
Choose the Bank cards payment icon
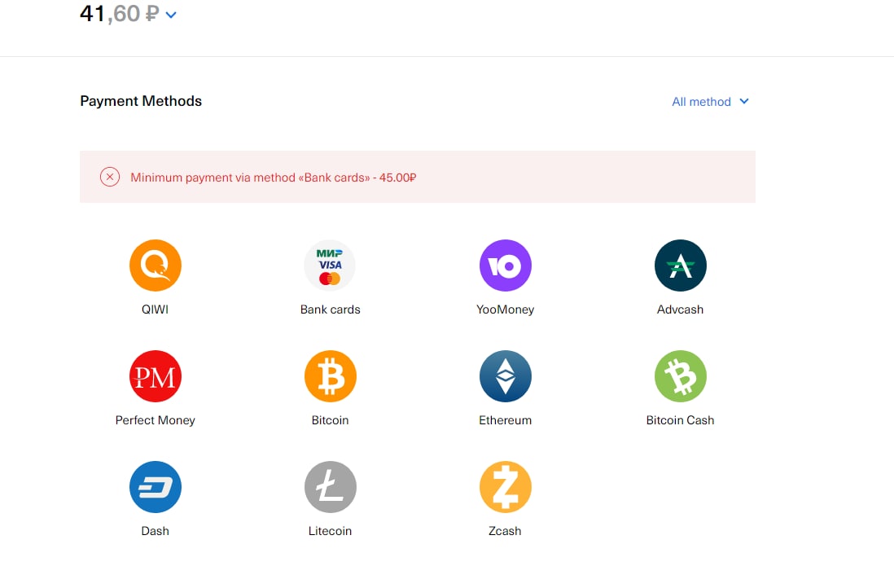[x=330, y=265]
